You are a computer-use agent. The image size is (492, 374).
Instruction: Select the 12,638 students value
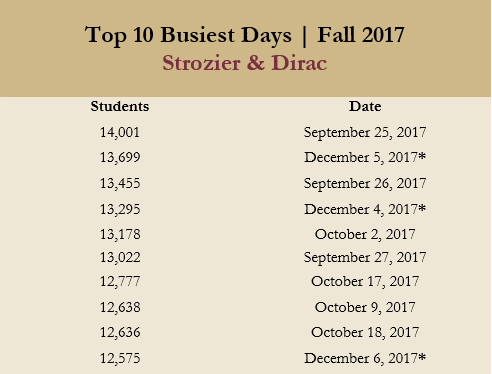120,307
